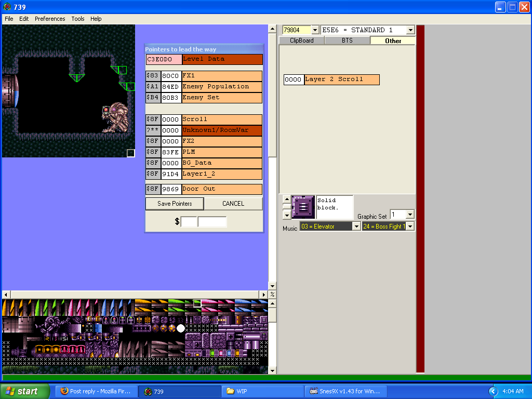The image size is (532, 399).
Task: Click the down arrow beside the Solid block tile
Action: coord(287,215)
